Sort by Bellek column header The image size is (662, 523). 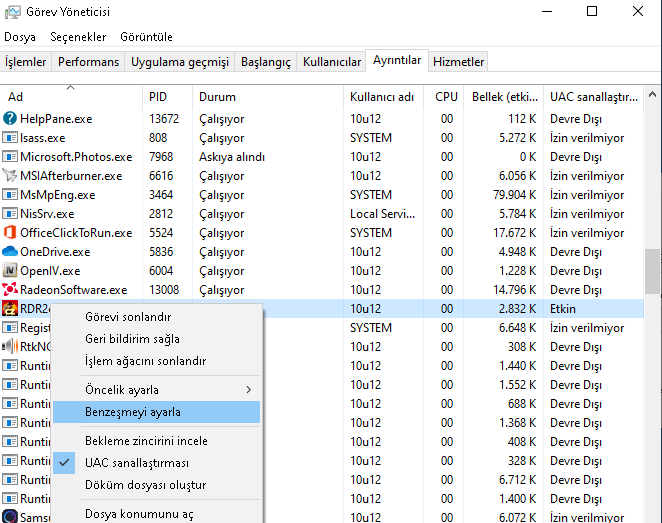coord(504,97)
